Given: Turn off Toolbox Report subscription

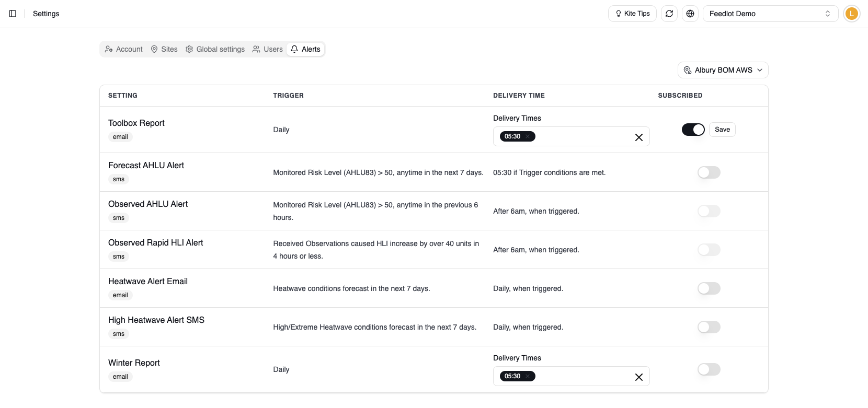Looking at the screenshot, I should click(693, 130).
